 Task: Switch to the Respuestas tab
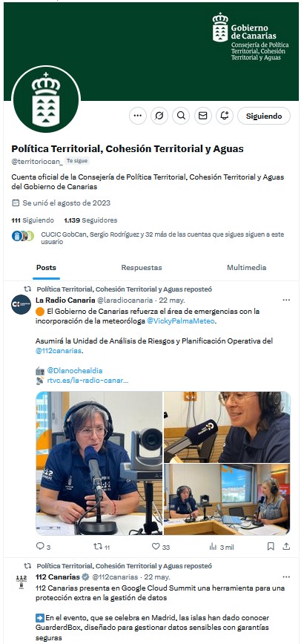click(x=142, y=268)
